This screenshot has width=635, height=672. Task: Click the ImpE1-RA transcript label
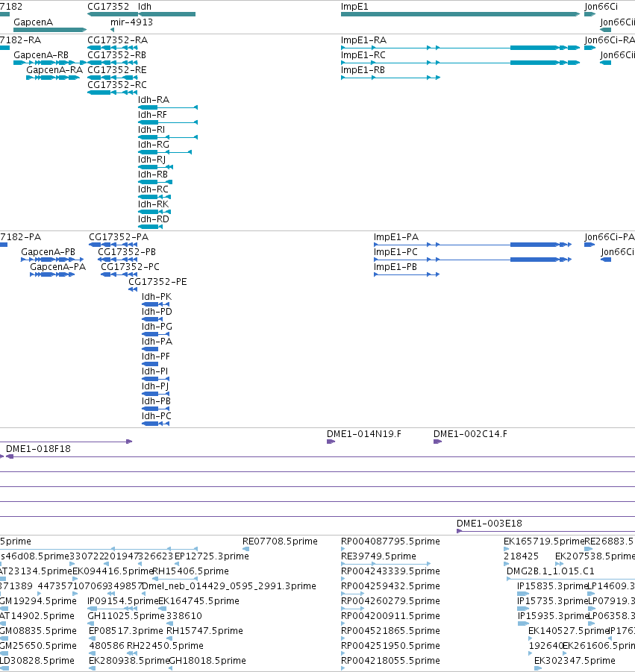pyautogui.click(x=363, y=40)
